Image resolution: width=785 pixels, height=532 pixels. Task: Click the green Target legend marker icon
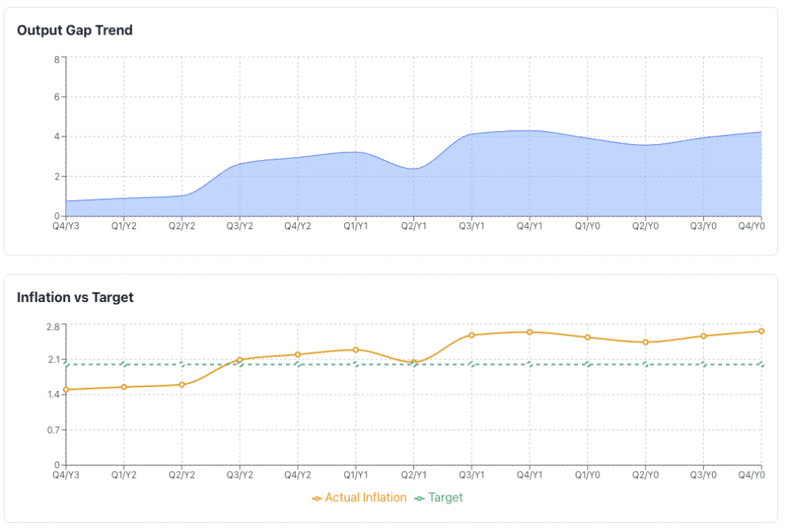tap(419, 498)
